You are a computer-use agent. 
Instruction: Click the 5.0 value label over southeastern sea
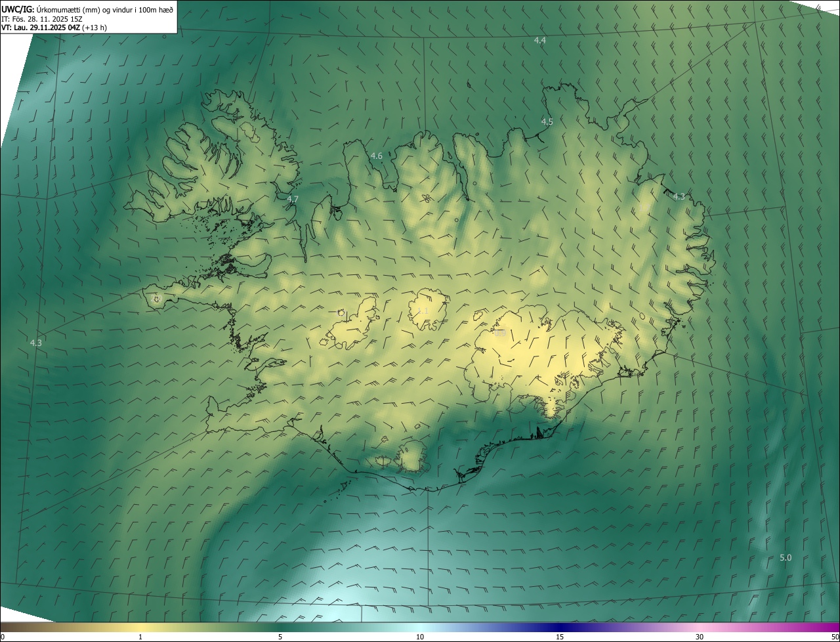pyautogui.click(x=786, y=558)
